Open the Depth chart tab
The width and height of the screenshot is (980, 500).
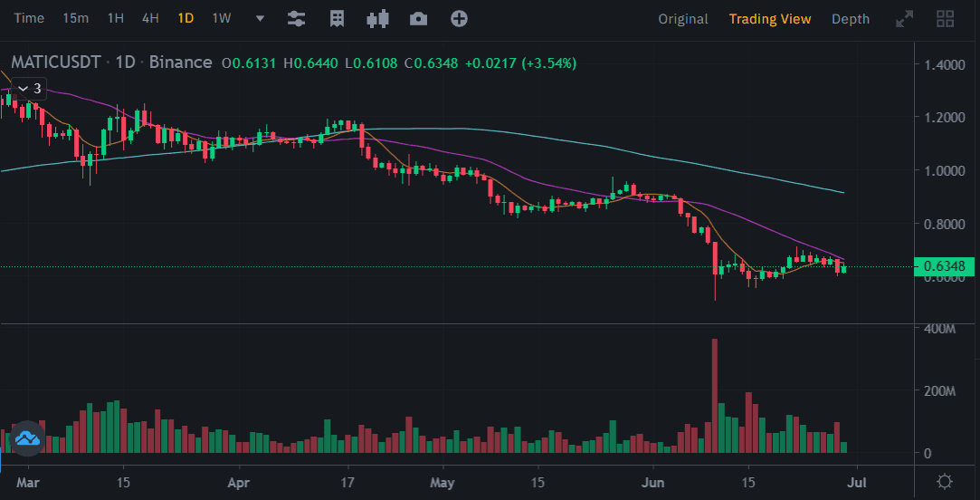point(850,18)
